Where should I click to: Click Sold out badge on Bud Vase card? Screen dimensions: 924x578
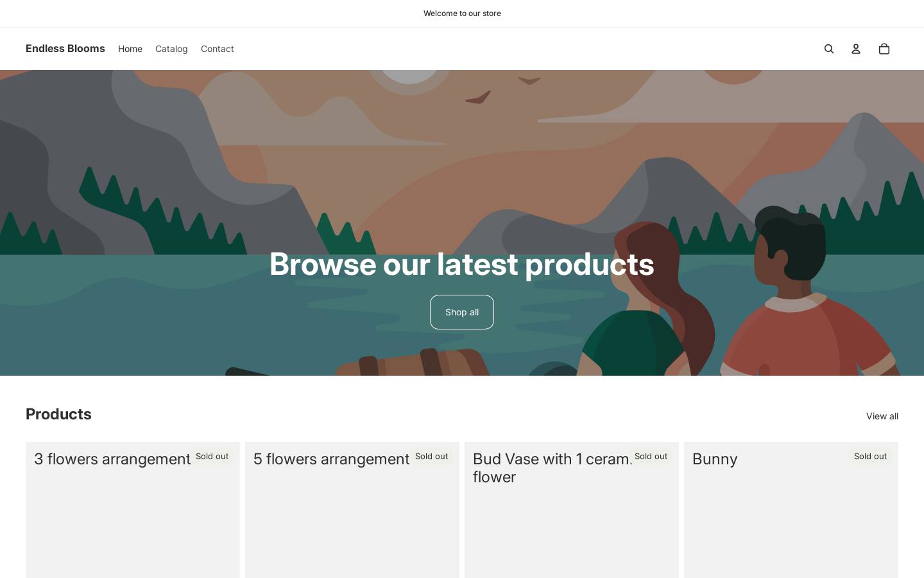[x=651, y=457]
